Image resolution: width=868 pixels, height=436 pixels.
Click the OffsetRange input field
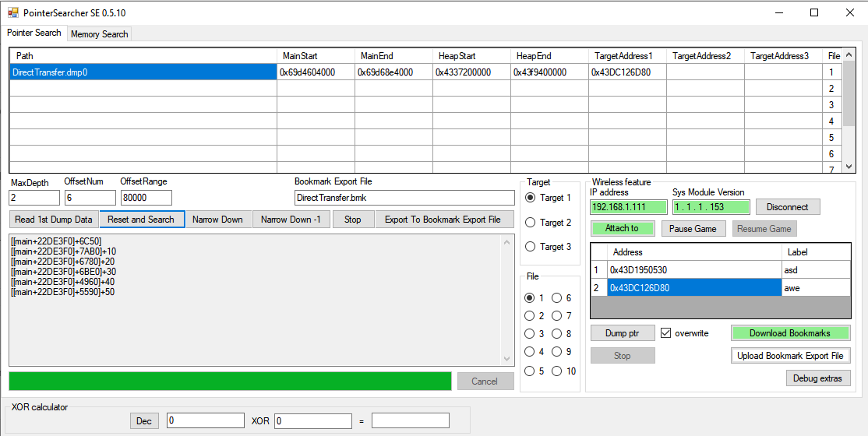[x=146, y=198]
